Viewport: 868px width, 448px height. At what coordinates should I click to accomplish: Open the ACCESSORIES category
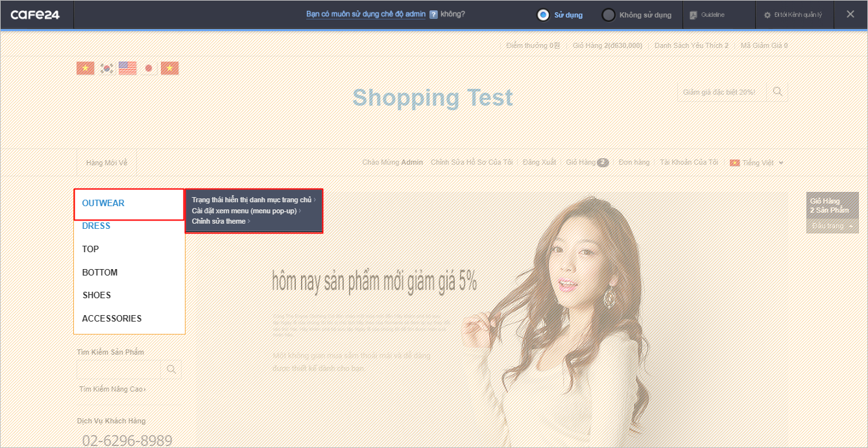112,318
